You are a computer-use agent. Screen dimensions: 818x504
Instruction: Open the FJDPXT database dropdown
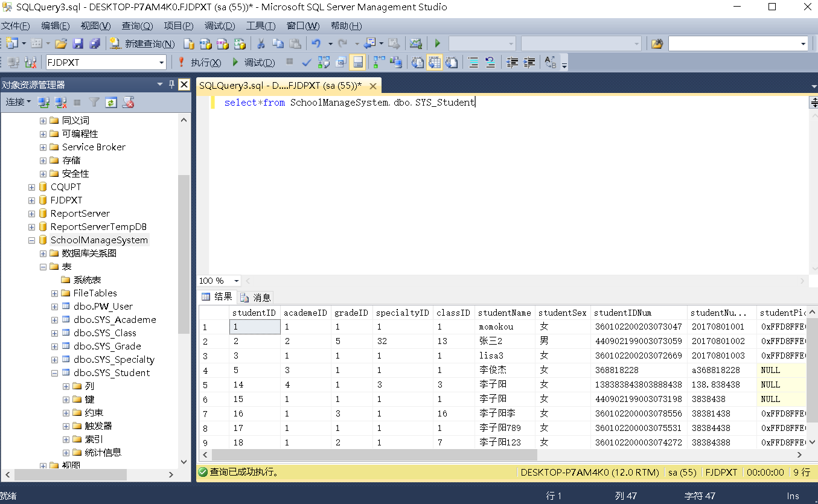tap(161, 62)
